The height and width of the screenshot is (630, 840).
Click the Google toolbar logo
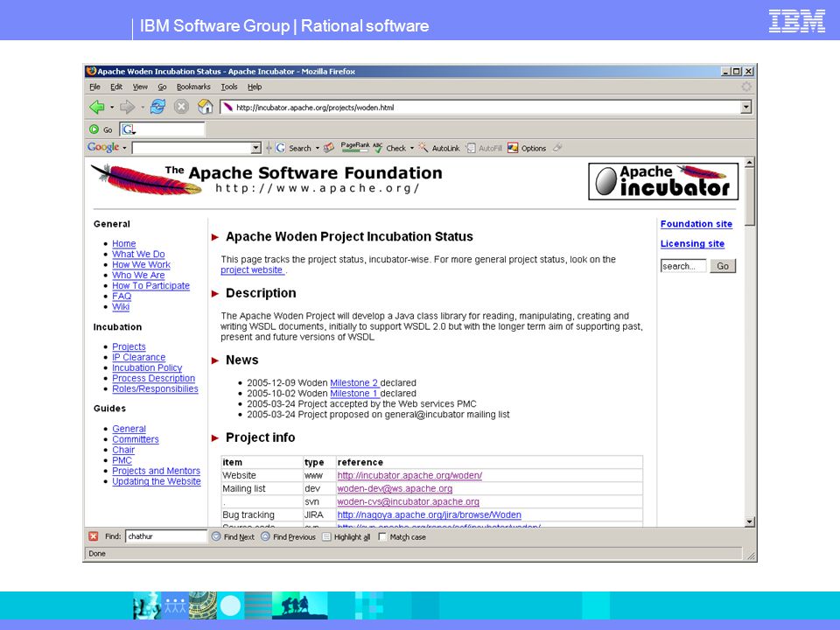tap(103, 147)
